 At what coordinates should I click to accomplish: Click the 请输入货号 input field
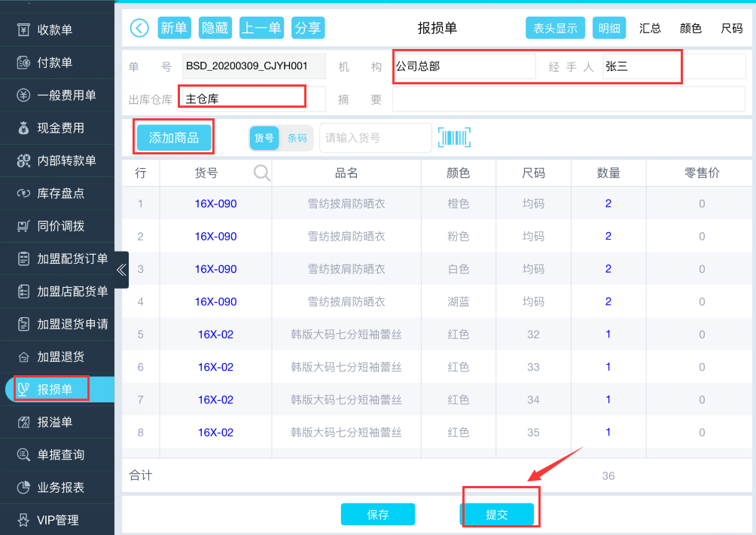(375, 138)
